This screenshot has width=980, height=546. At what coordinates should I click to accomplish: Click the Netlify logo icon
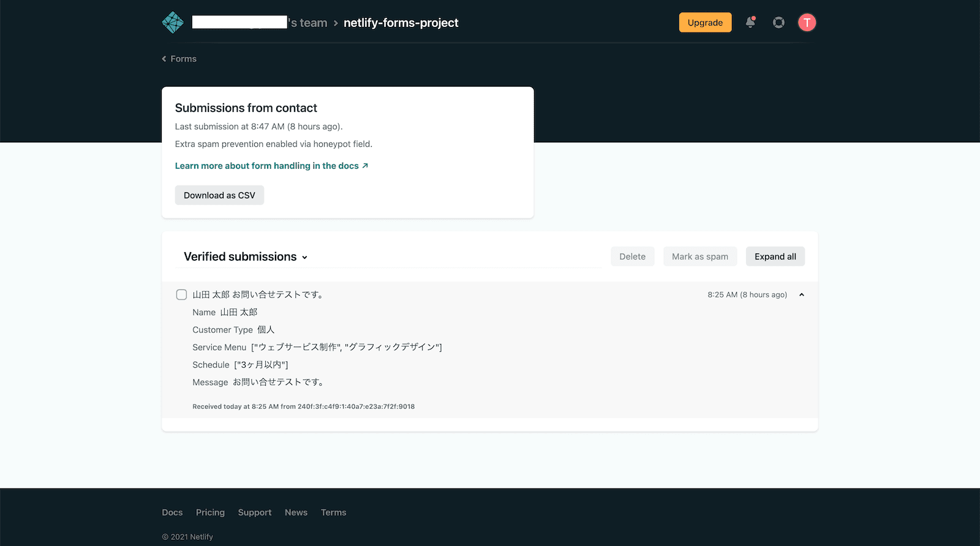click(x=173, y=23)
